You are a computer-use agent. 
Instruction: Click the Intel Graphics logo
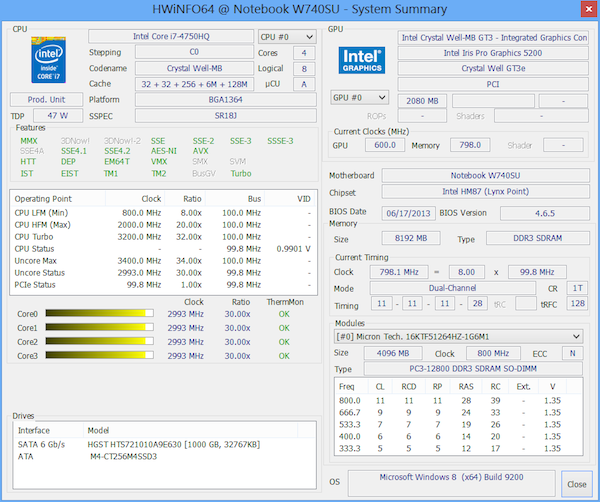[362, 60]
